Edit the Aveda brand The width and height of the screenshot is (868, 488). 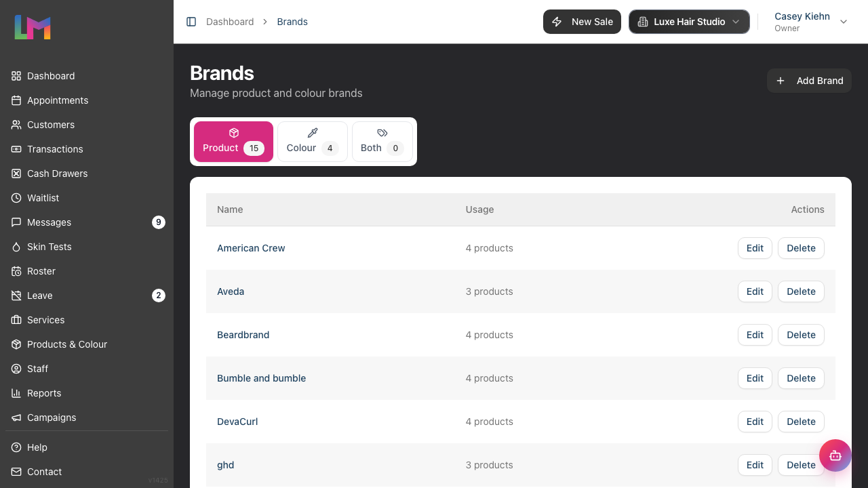(x=755, y=291)
